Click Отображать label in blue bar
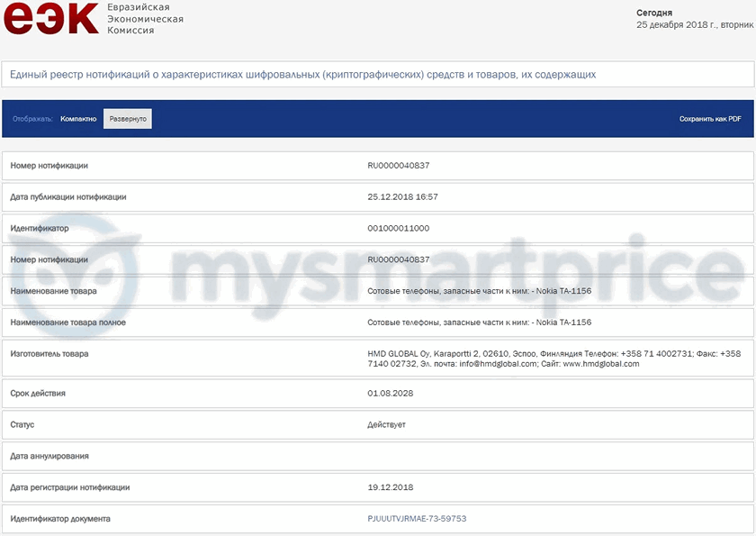 (x=32, y=119)
